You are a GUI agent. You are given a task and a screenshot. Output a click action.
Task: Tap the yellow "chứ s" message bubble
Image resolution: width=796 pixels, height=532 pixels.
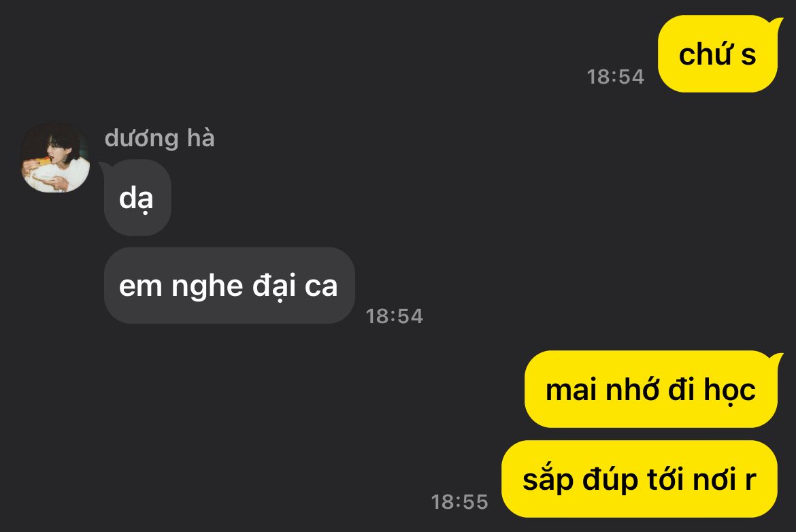click(717, 54)
